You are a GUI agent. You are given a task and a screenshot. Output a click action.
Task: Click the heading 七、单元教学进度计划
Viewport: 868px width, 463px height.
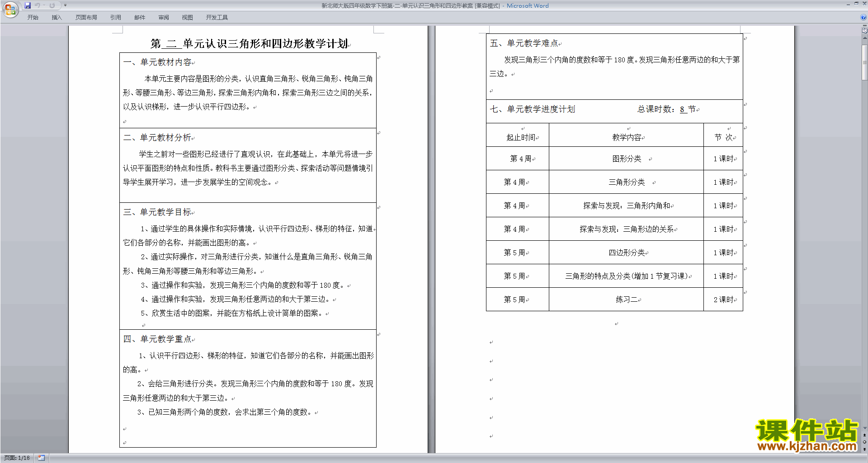[532, 109]
